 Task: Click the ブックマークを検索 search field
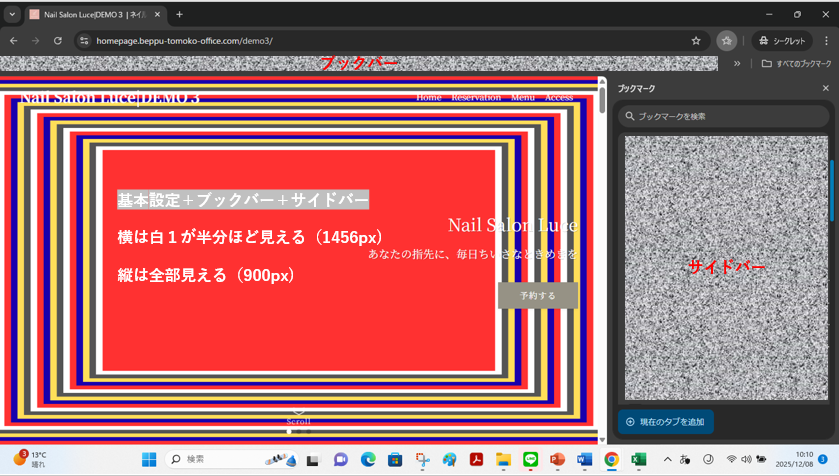click(723, 116)
